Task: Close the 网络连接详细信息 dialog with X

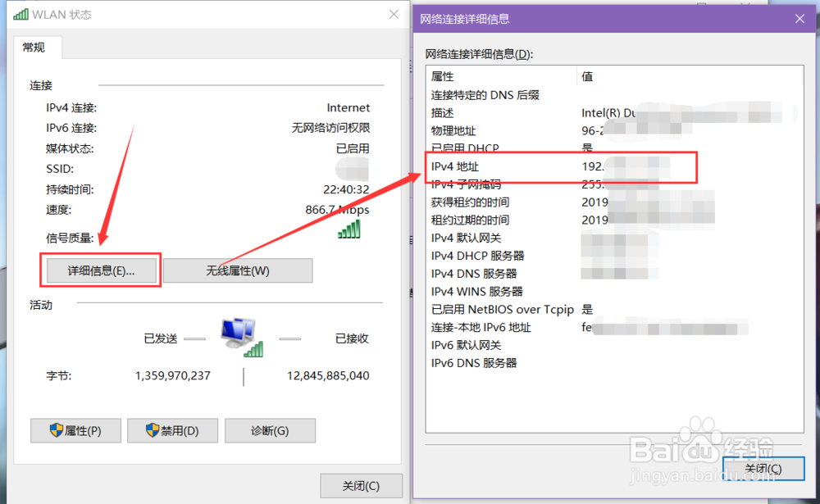Action: (799, 19)
